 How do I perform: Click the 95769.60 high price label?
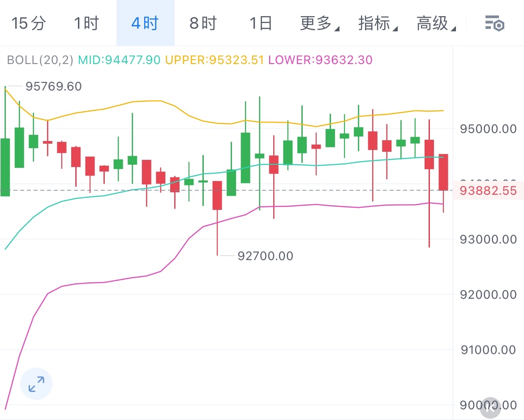54,86
